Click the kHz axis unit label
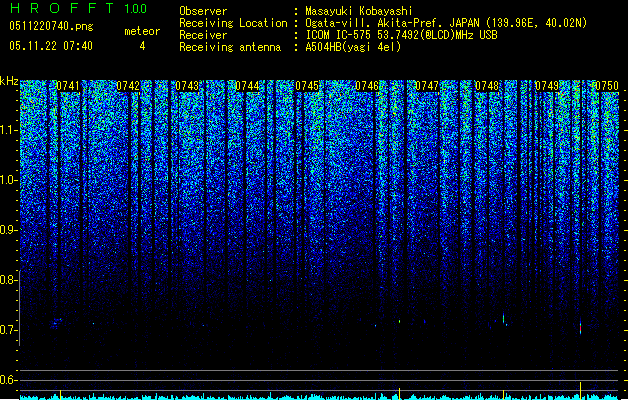 tap(9, 81)
